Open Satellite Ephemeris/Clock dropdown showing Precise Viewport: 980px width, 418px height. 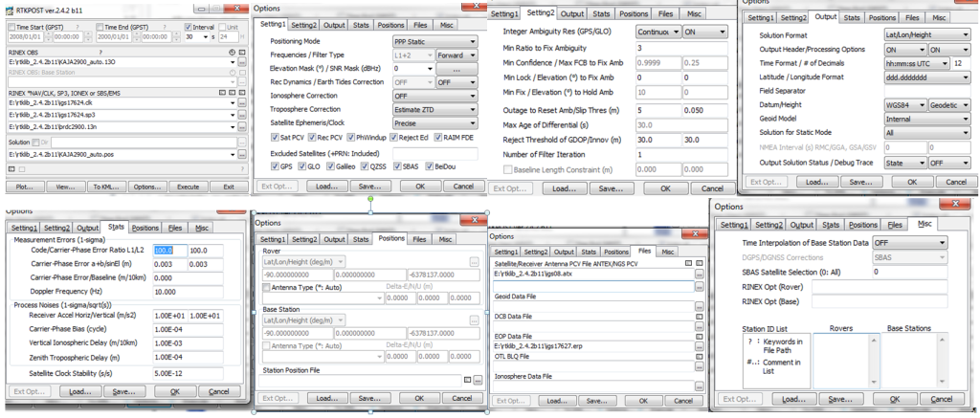point(435,123)
